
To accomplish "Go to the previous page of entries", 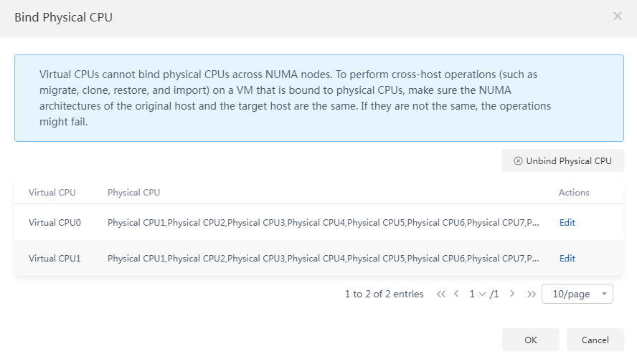I will point(456,294).
